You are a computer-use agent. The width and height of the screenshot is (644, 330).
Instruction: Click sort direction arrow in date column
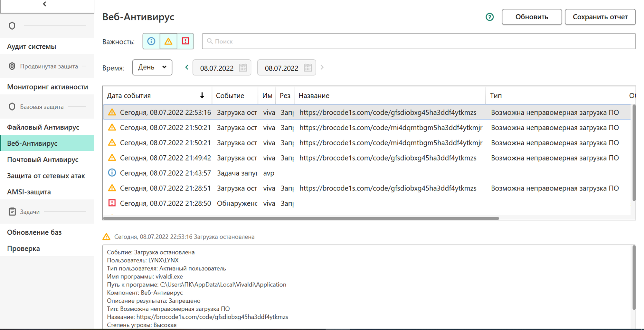click(202, 95)
